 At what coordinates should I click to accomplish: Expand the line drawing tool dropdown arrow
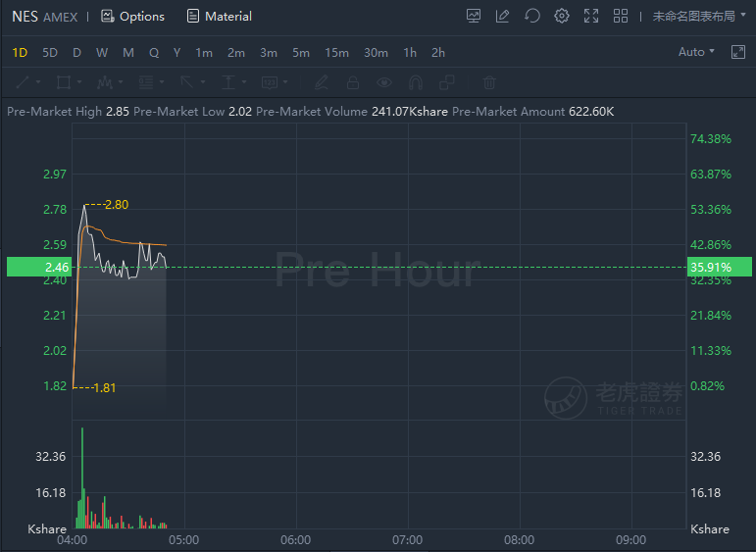pyautogui.click(x=38, y=82)
